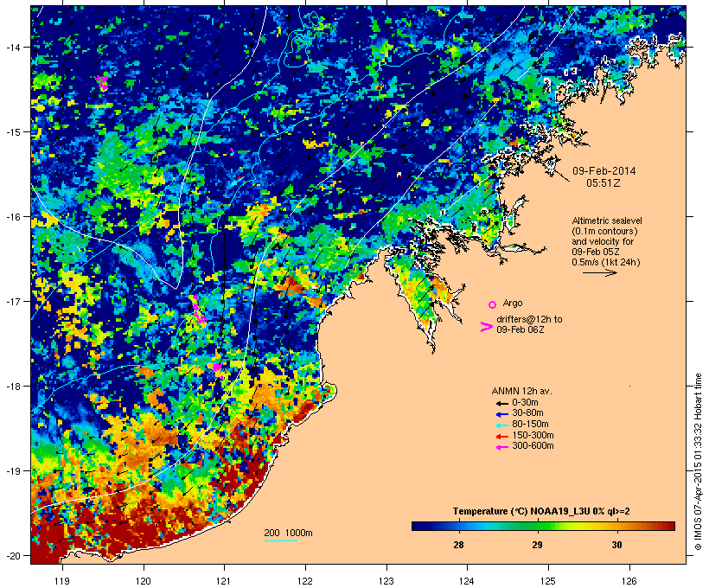Click the longitude axis label 125
The width and height of the screenshot is (709, 588).
point(548,581)
